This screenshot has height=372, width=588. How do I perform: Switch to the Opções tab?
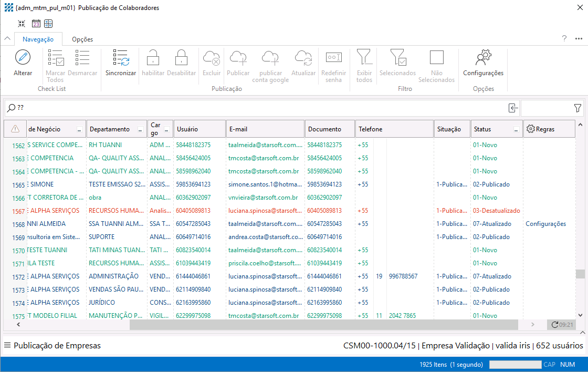click(82, 39)
